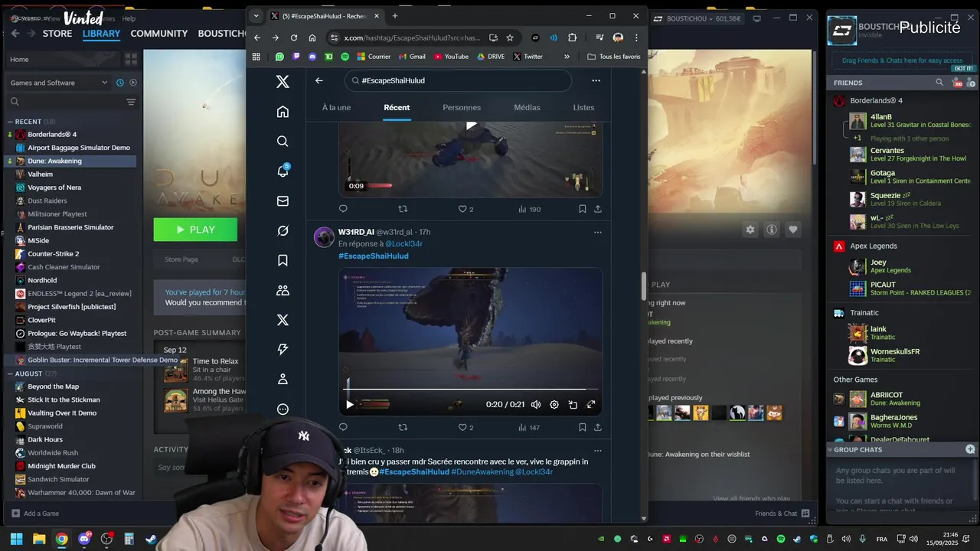Open Gmail bookmark
Screen dimensions: 980x551
pyautogui.click(x=411, y=57)
